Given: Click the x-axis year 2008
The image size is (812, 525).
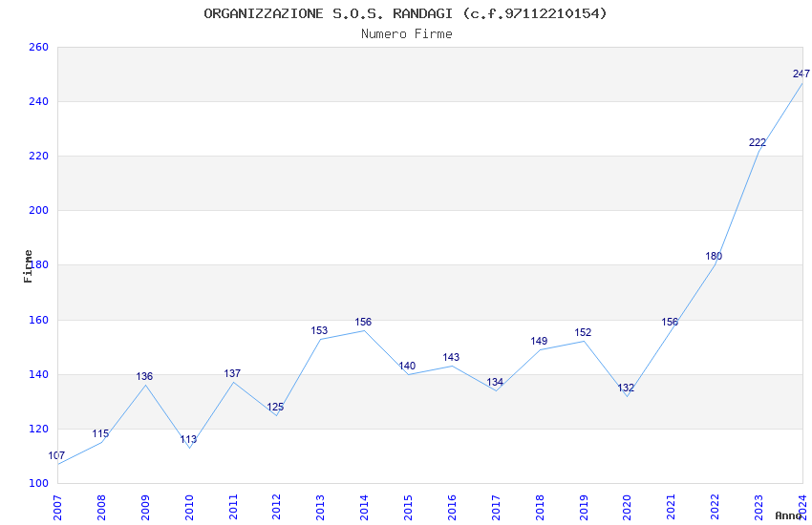Looking at the screenshot, I should point(101,507).
